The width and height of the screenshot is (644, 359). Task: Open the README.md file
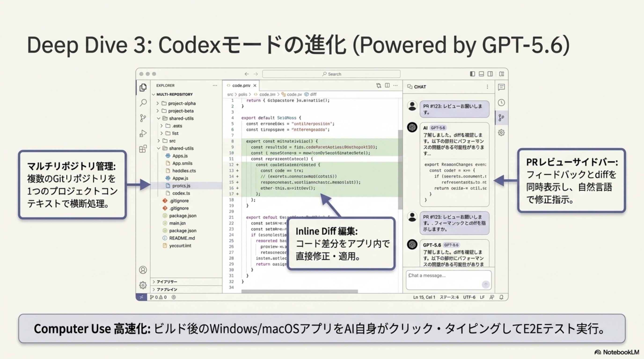(179, 238)
